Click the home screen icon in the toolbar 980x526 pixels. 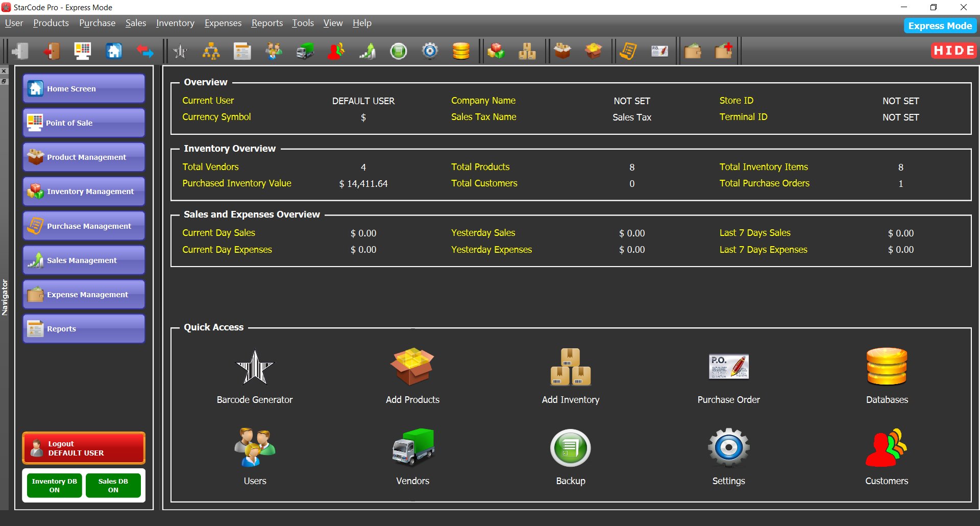pyautogui.click(x=114, y=51)
